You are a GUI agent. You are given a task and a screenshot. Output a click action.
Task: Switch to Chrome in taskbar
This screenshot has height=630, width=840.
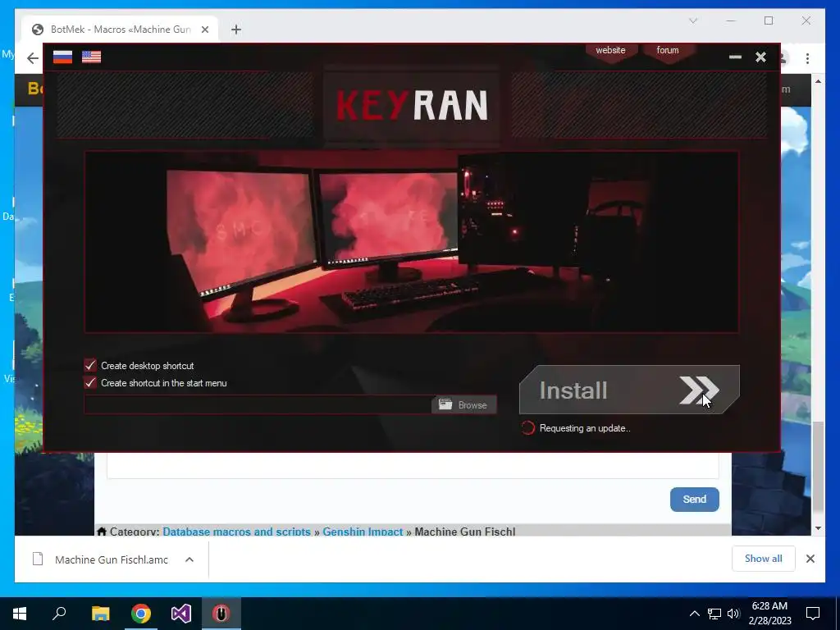pyautogui.click(x=141, y=614)
